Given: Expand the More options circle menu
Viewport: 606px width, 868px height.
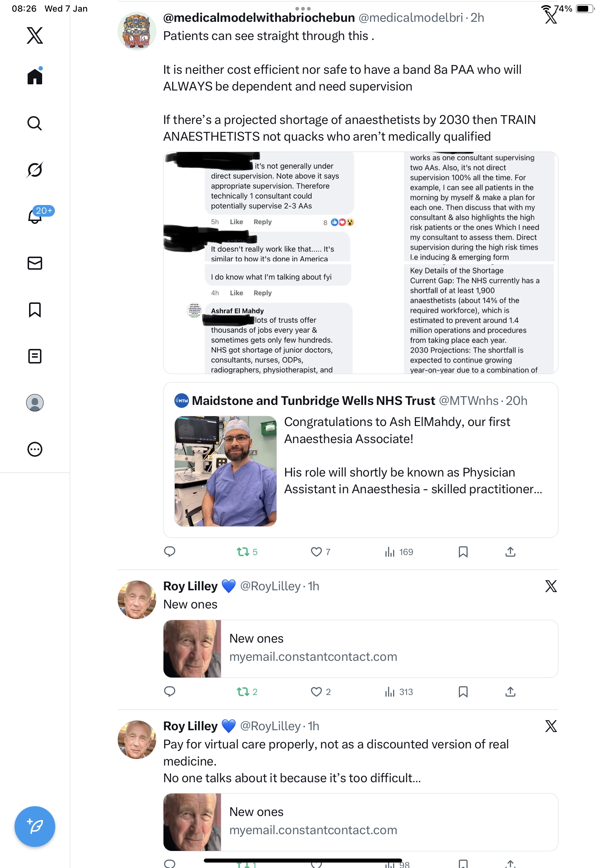Looking at the screenshot, I should (35, 449).
